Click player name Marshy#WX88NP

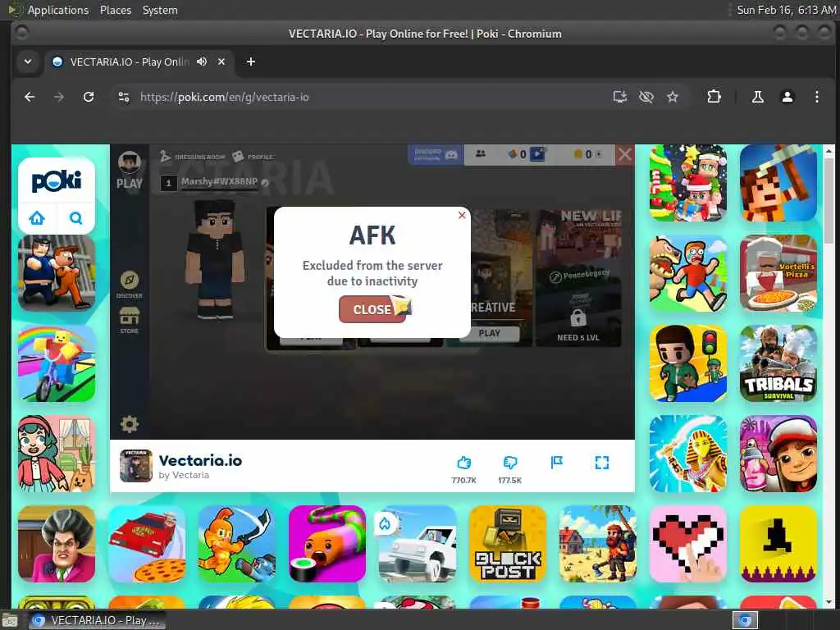coord(219,181)
